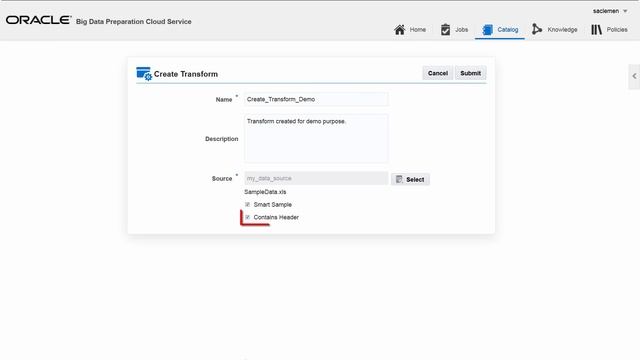Click the SampleData.xls file name
640x360 pixels.
click(x=265, y=192)
